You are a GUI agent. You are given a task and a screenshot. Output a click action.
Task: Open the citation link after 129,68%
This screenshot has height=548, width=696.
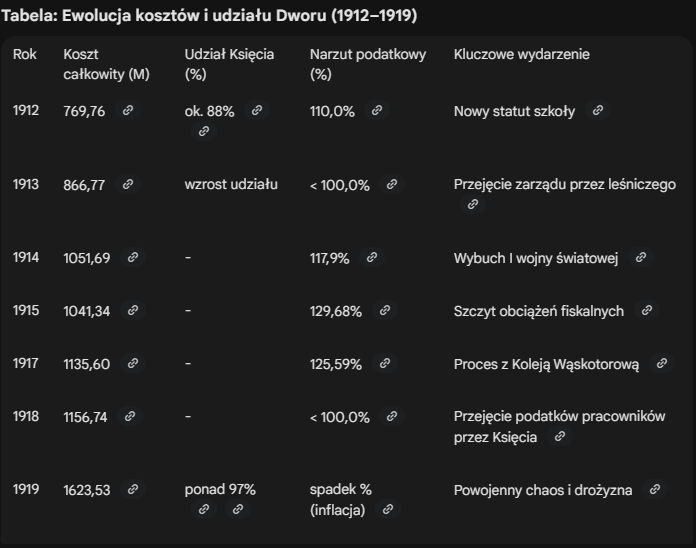click(x=384, y=311)
